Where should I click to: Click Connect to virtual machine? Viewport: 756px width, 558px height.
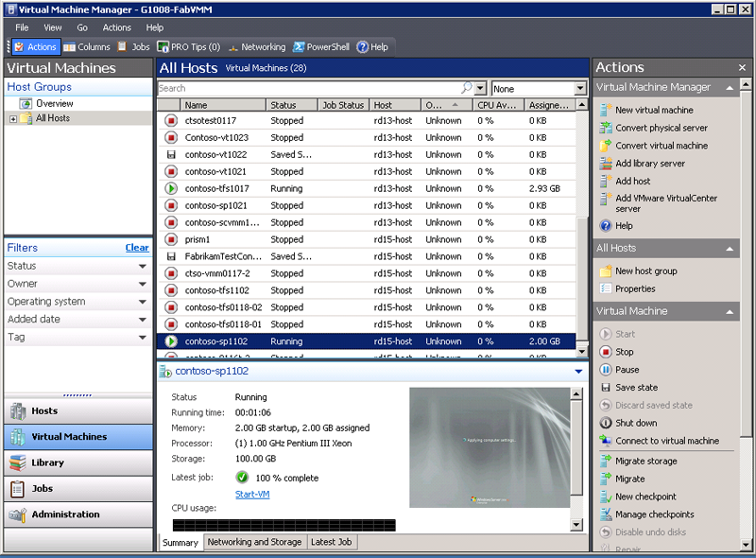tap(659, 441)
